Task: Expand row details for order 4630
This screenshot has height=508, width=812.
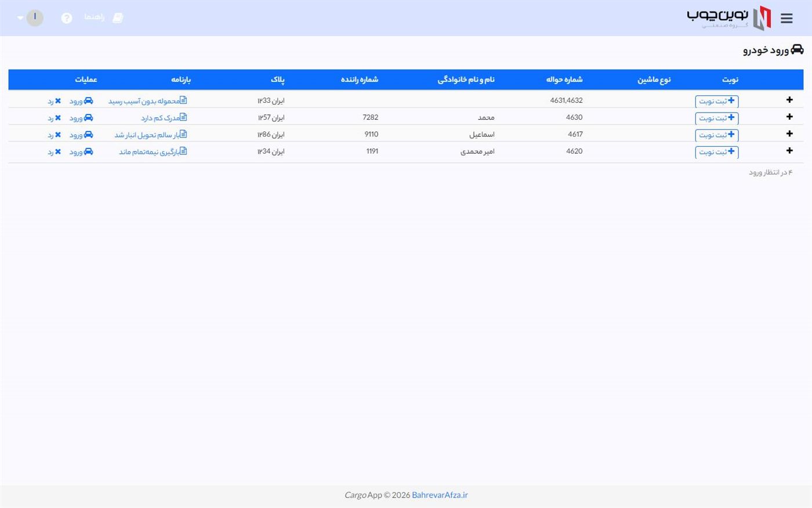Action: click(x=789, y=117)
